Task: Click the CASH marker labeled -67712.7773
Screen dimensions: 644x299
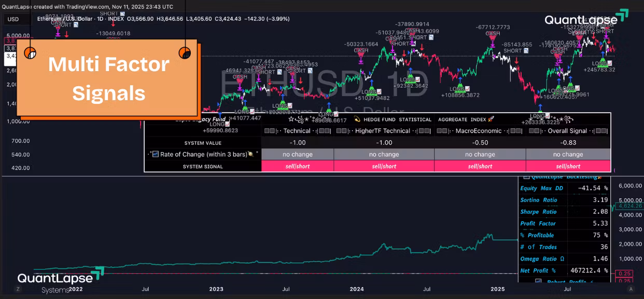Action: pos(493,34)
